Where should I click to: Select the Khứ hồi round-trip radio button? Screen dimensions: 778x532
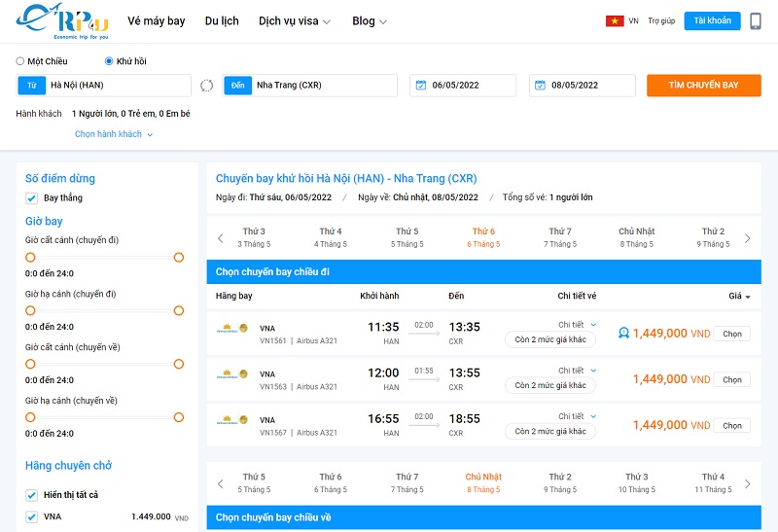coord(109,61)
